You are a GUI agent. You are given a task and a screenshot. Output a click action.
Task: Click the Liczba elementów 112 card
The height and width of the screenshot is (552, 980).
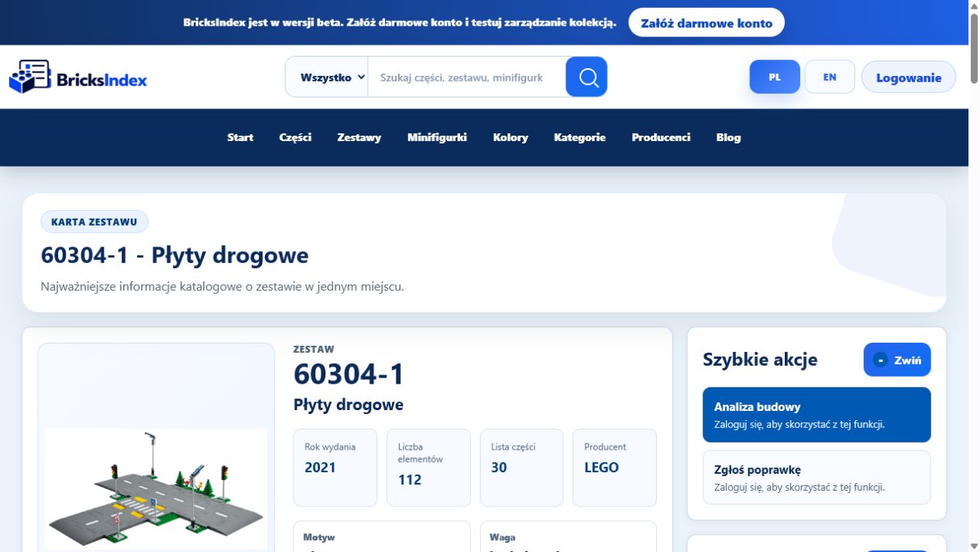pos(428,467)
